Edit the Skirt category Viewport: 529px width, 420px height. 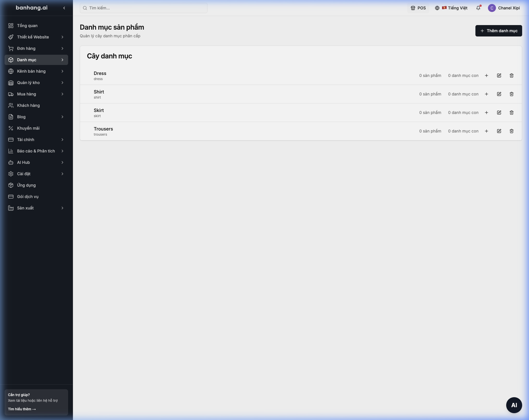pyautogui.click(x=499, y=113)
